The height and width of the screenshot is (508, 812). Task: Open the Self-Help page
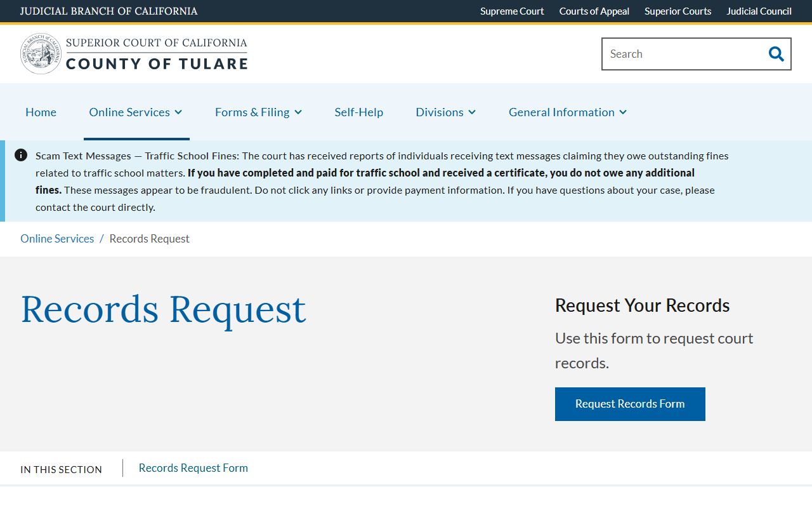coord(359,112)
